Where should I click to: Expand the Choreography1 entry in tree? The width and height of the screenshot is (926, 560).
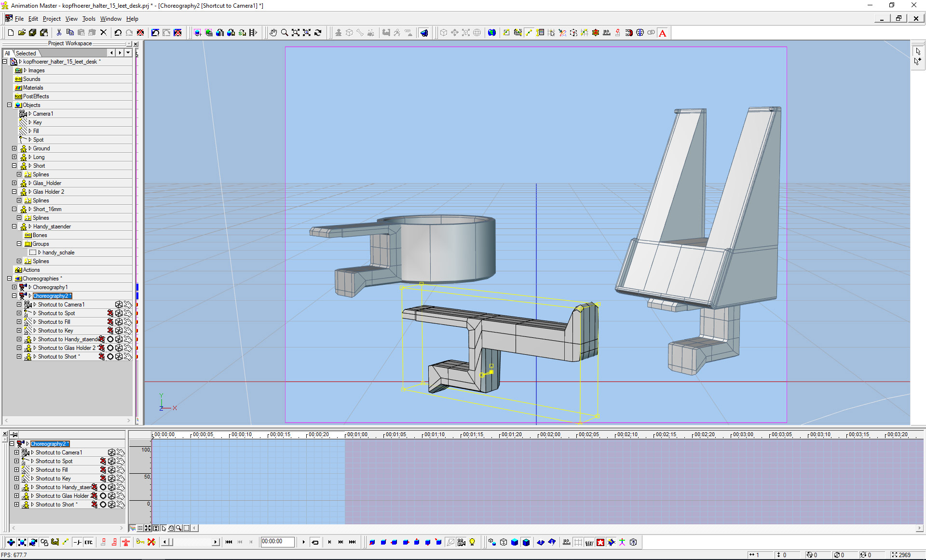pos(14,287)
